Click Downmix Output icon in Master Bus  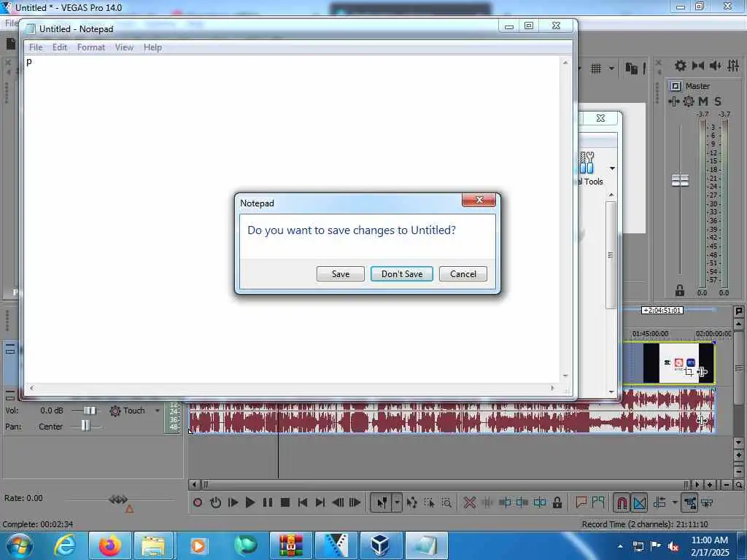coord(698,66)
